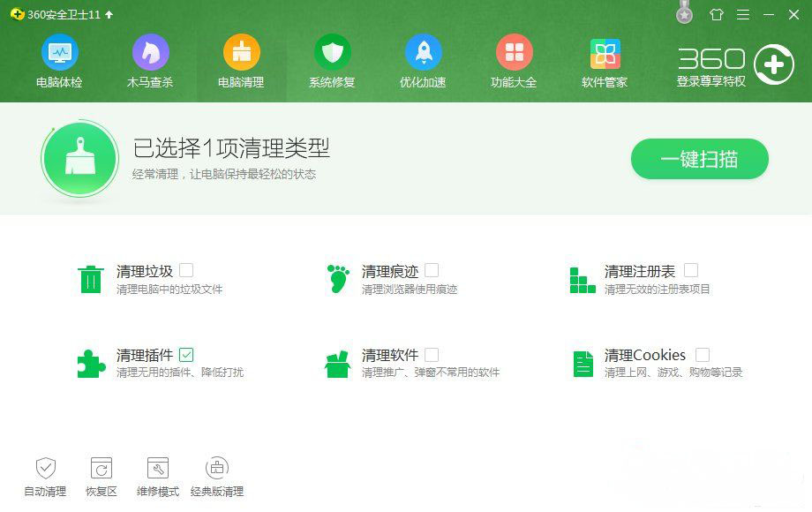This screenshot has width=812, height=512.
Task: Open the 电脑体检 (PC checkup) feature
Action: [59, 59]
